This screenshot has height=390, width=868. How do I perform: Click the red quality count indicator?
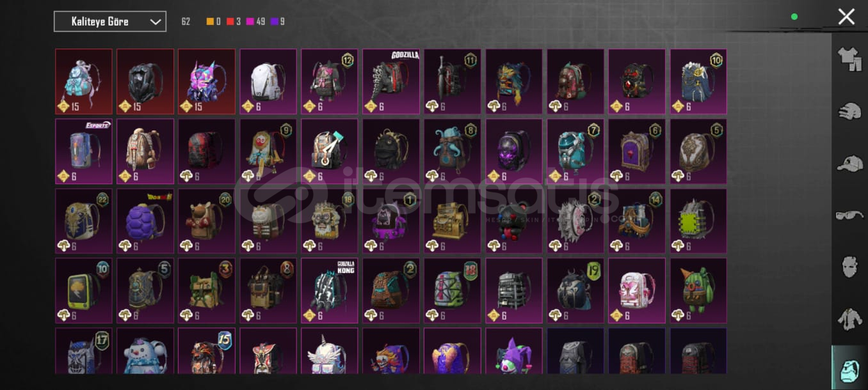(x=234, y=22)
